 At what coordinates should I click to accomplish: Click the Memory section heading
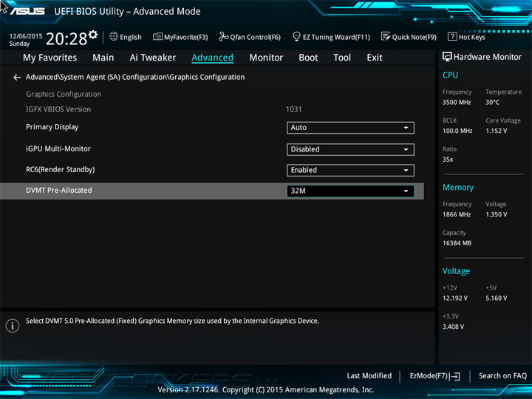[458, 187]
